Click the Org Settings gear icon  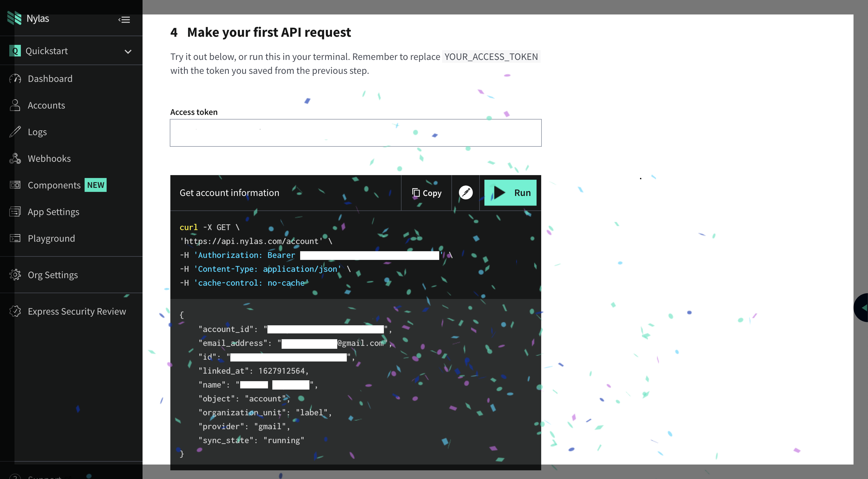tap(15, 275)
